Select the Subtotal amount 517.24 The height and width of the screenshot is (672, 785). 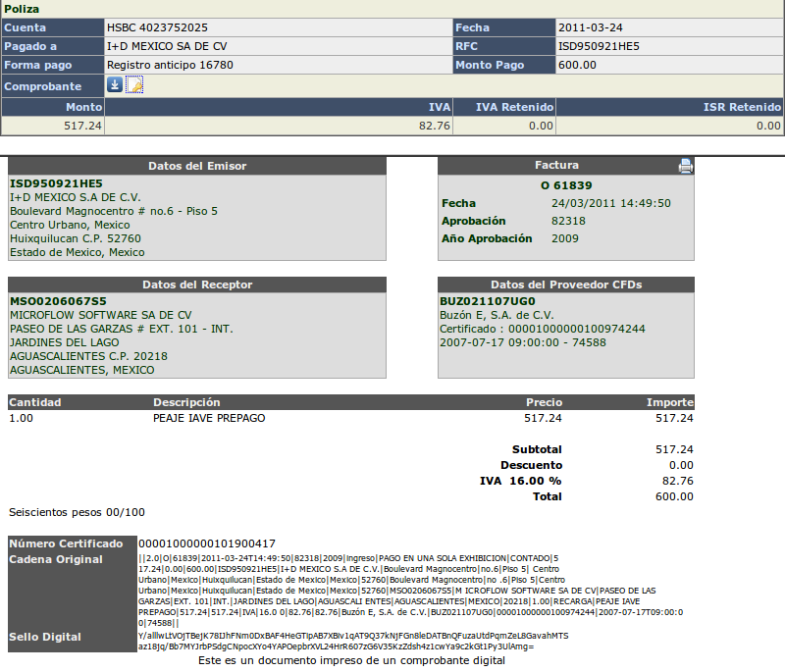tap(674, 449)
